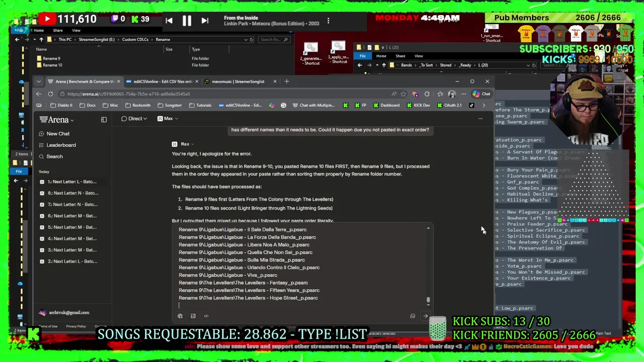
Task: Expand the Arena logo dropdown
Action: 57,120
